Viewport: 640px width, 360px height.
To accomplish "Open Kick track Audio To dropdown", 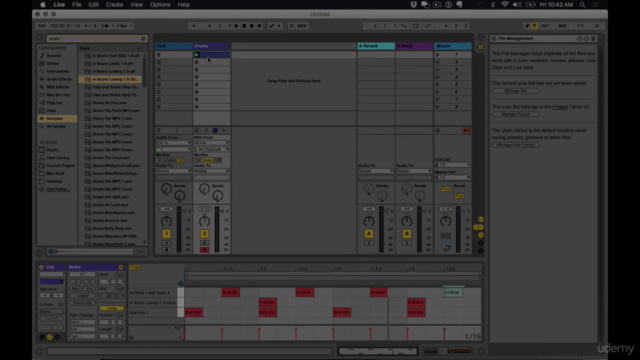I will (x=173, y=171).
